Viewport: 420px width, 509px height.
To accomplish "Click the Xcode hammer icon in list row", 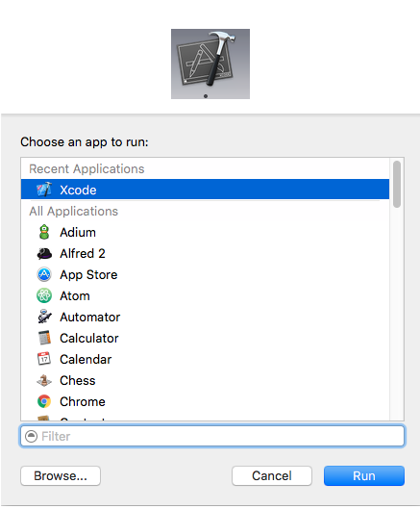I will pos(44,190).
